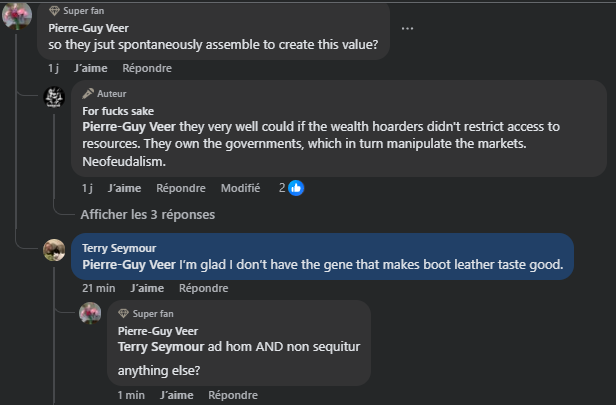
Task: Click the blue thumbs-up reaction icon
Action: [296, 188]
